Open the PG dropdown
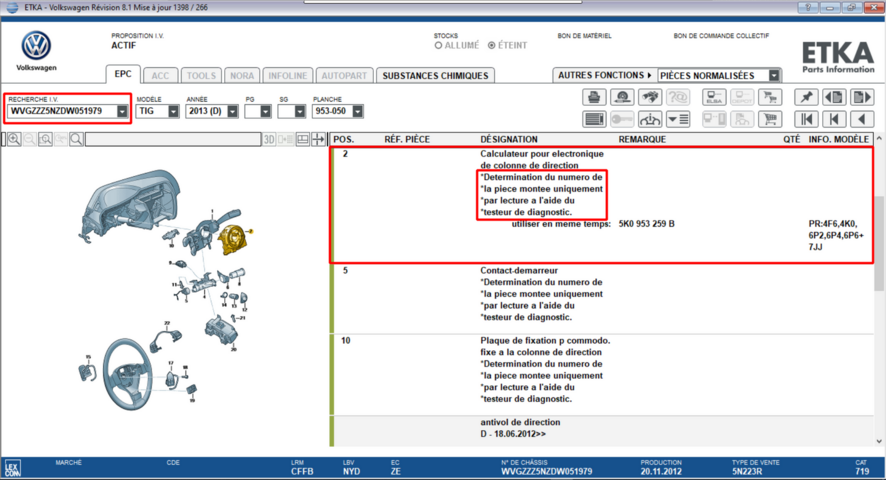The image size is (886, 480). point(265,111)
